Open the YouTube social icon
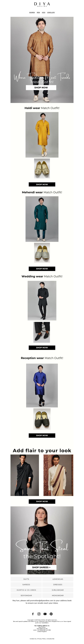 tap(45, 614)
